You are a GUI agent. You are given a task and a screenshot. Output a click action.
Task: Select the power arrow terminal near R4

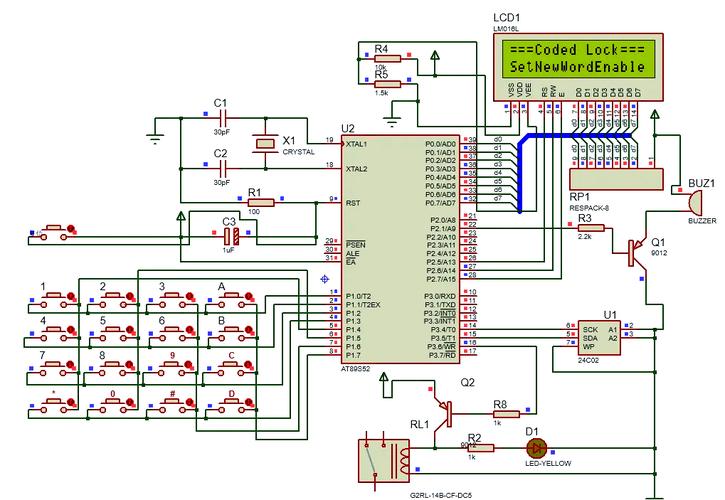[435, 56]
